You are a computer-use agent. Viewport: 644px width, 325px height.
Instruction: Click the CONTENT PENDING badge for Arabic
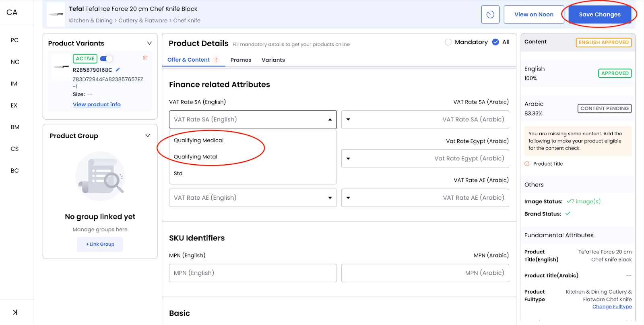(x=605, y=108)
